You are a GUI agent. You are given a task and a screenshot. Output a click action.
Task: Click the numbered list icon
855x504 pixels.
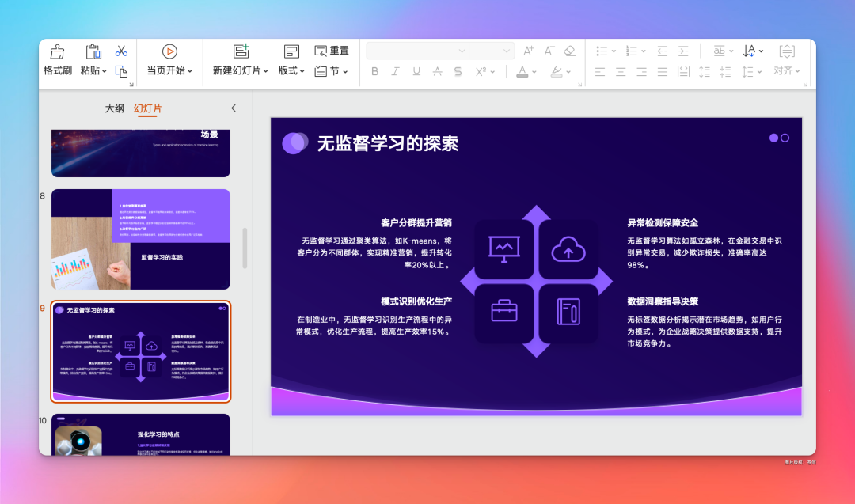632,51
